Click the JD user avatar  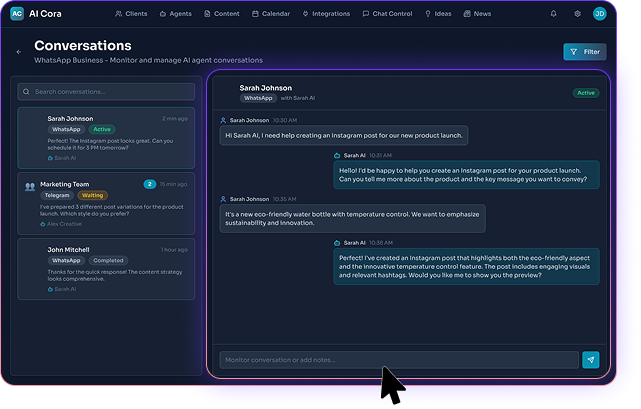(599, 14)
